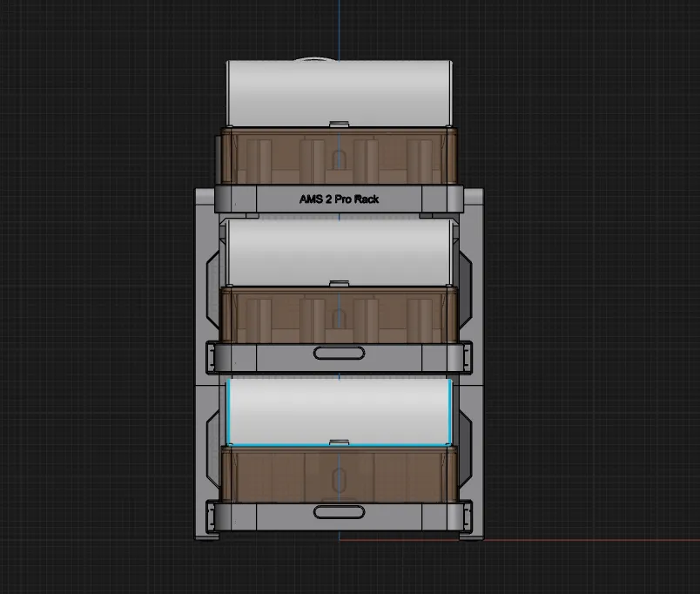Select the highlighted bottom AMS lid
The image size is (700, 594).
tap(339, 412)
